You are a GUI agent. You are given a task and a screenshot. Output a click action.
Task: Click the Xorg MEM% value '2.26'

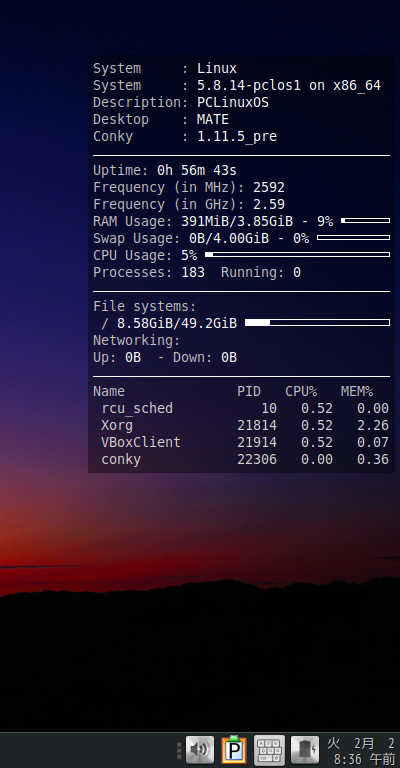tap(373, 425)
